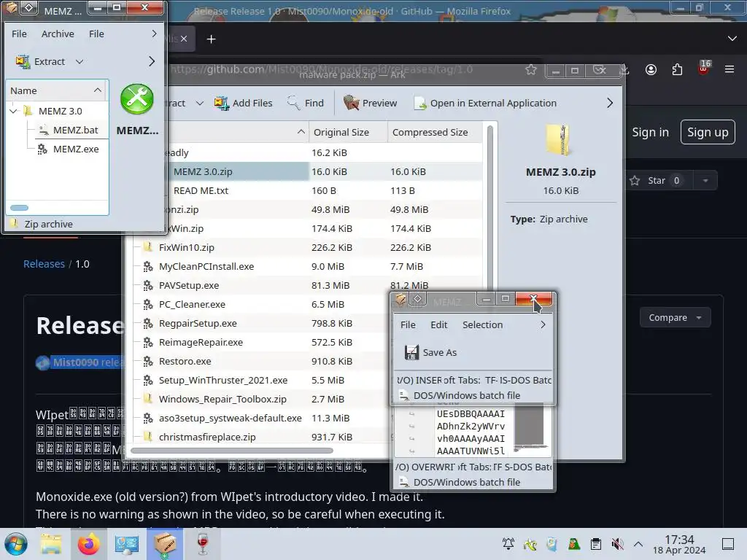Select christmasfireplace.zip entry

(x=207, y=437)
